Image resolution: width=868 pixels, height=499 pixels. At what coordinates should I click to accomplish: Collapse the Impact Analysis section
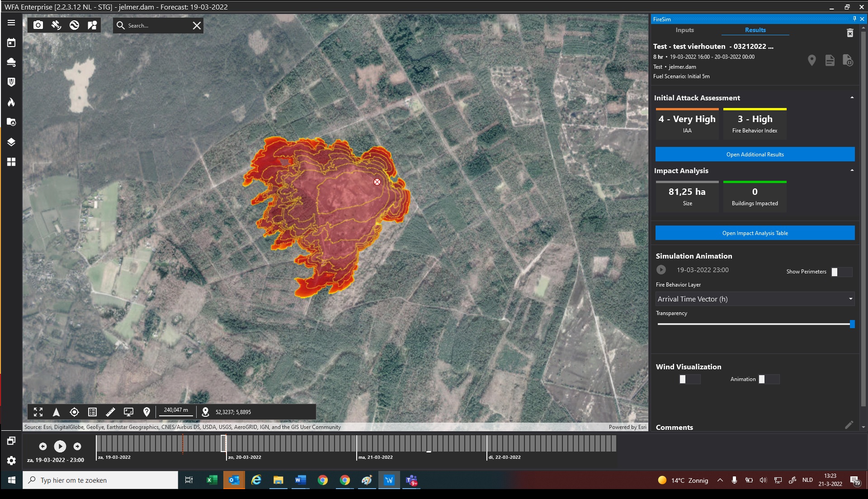(852, 170)
